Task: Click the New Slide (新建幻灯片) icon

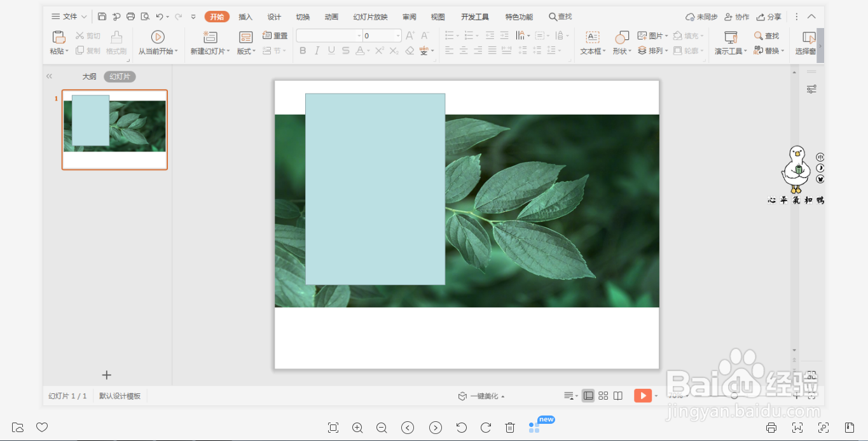Action: tap(210, 38)
